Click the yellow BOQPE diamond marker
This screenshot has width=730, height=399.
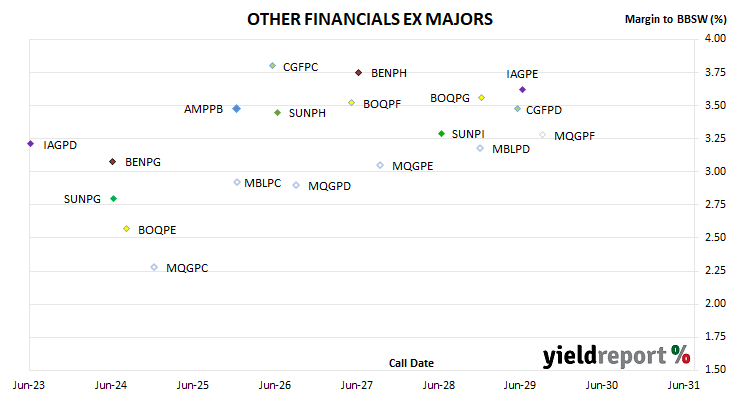click(x=127, y=229)
